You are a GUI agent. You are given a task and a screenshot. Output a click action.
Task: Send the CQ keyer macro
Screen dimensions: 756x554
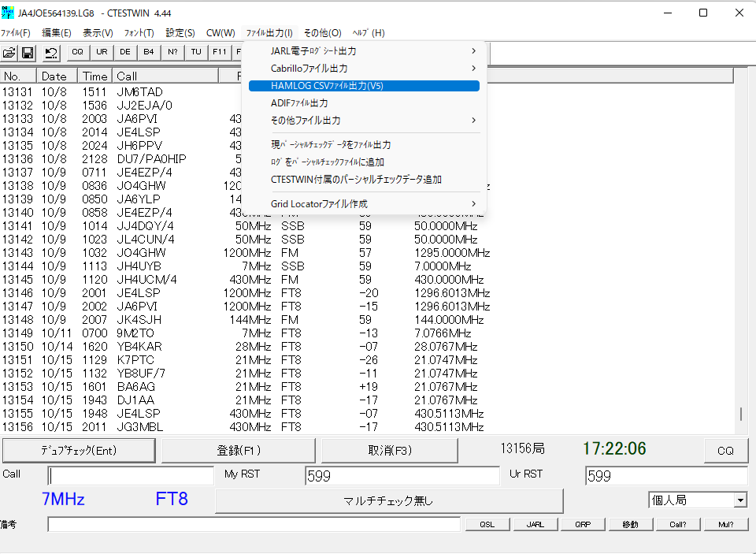[x=77, y=52]
